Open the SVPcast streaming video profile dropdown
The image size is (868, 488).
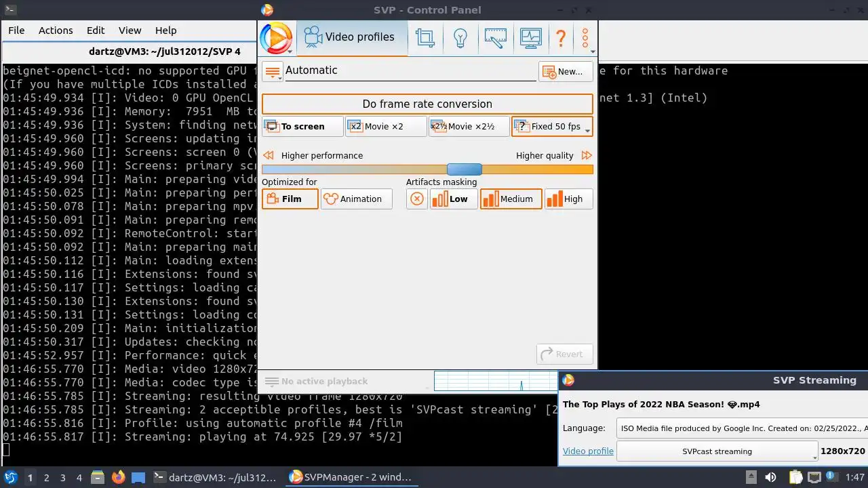717,451
